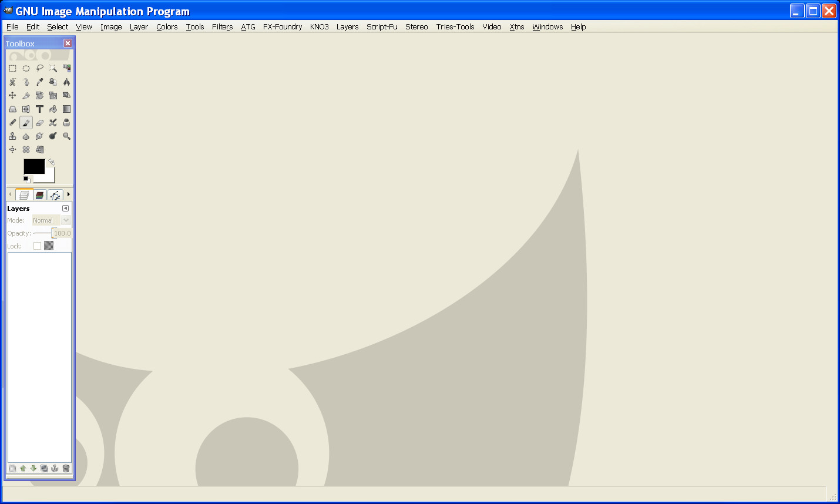Choose the Text tool
Viewport: 840px width, 504px height.
click(40, 109)
